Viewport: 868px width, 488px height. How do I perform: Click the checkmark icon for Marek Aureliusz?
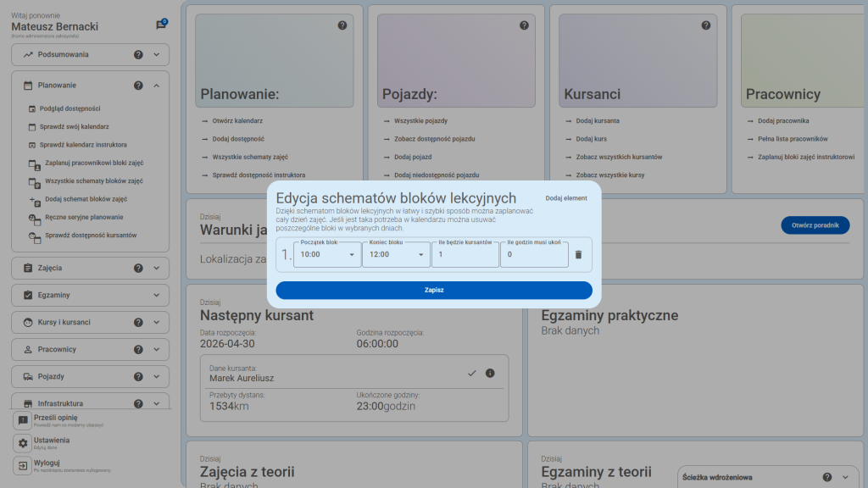point(472,373)
